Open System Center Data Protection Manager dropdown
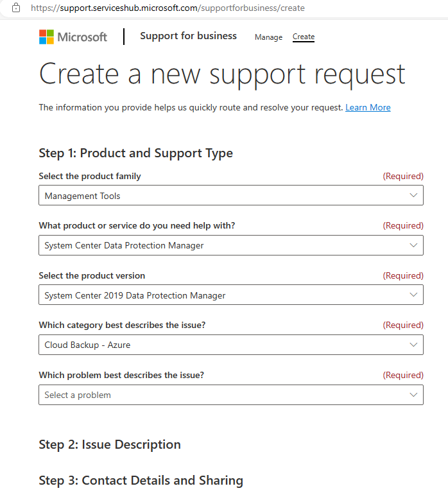The image size is (448, 502). (x=230, y=245)
